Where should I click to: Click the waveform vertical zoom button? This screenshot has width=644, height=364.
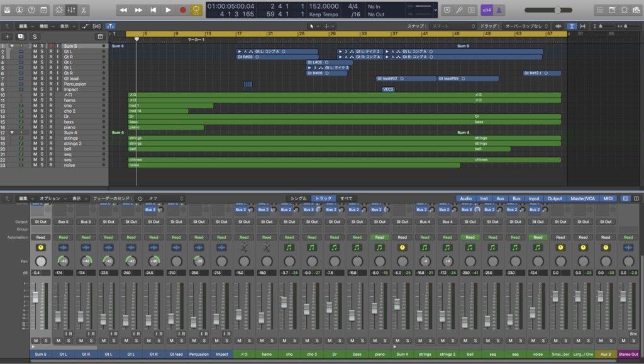558,26
